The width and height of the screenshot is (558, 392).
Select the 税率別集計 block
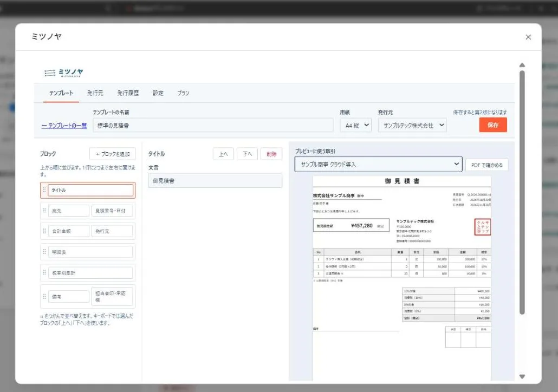pyautogui.click(x=91, y=273)
